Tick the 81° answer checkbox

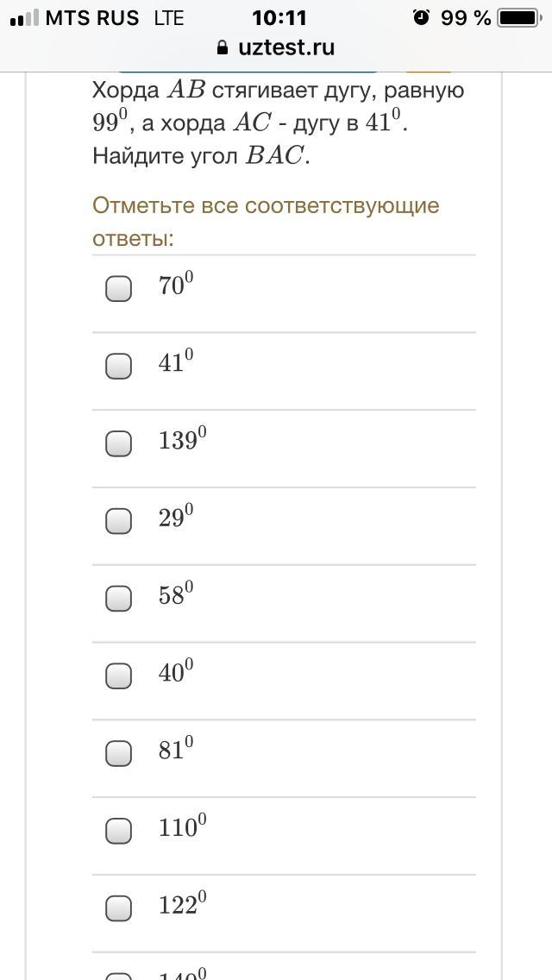pyautogui.click(x=119, y=753)
